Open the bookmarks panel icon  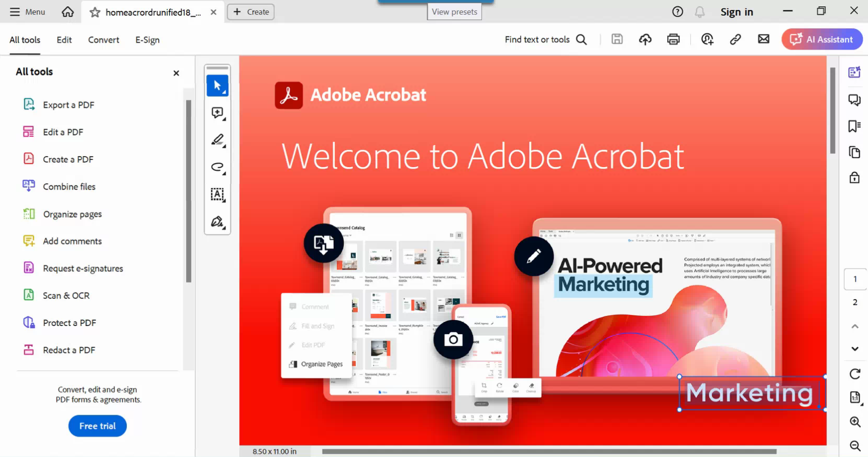854,126
